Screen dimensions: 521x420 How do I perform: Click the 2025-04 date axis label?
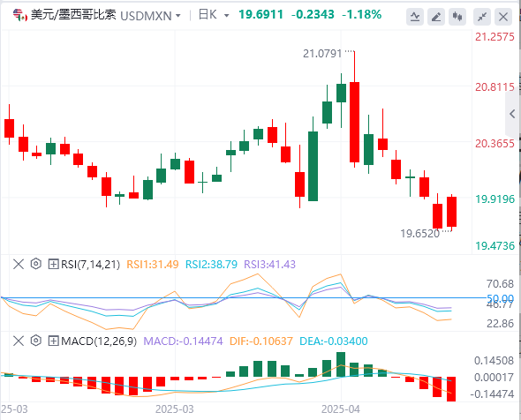tap(341, 409)
